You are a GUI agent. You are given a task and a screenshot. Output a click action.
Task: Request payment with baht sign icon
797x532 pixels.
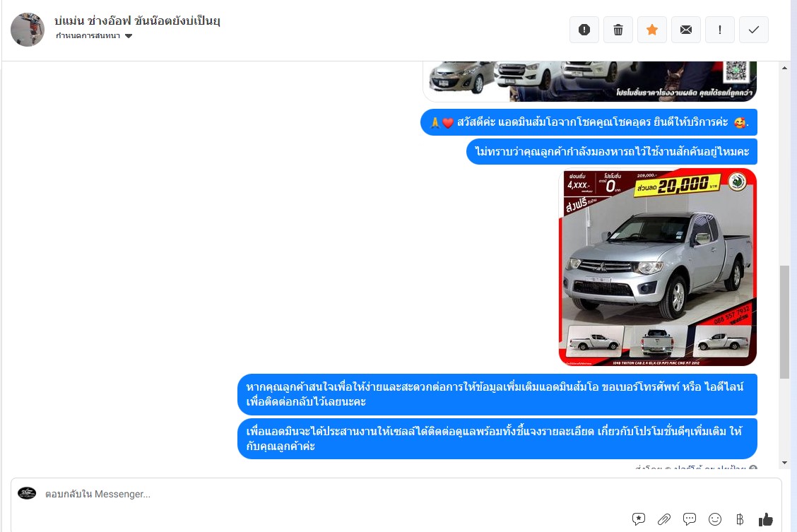tap(740, 519)
